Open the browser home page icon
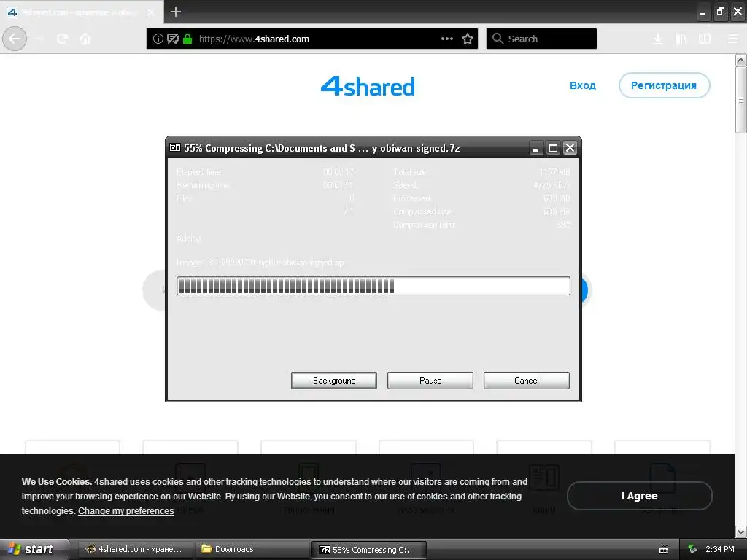Screen dimensions: 747x560 [85, 39]
